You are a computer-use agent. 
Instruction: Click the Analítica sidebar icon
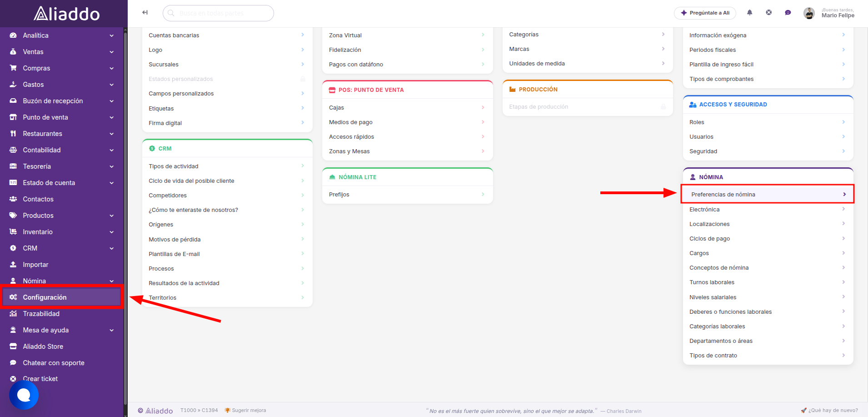pos(13,35)
